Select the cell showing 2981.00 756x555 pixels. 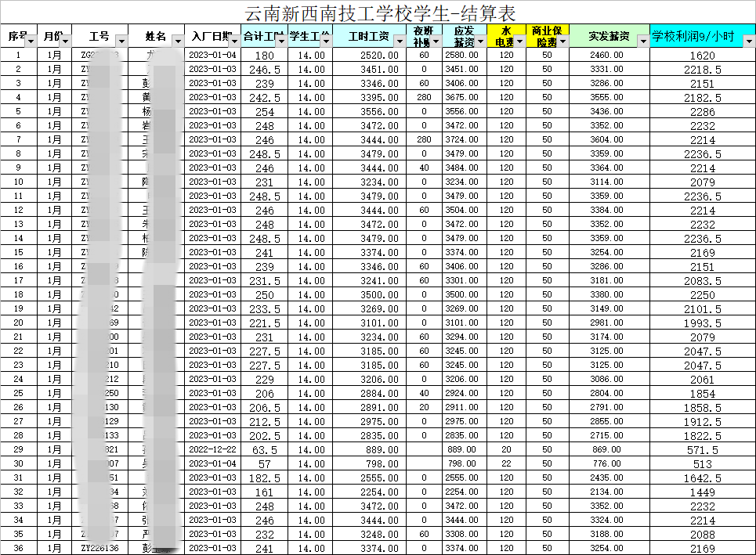point(610,323)
